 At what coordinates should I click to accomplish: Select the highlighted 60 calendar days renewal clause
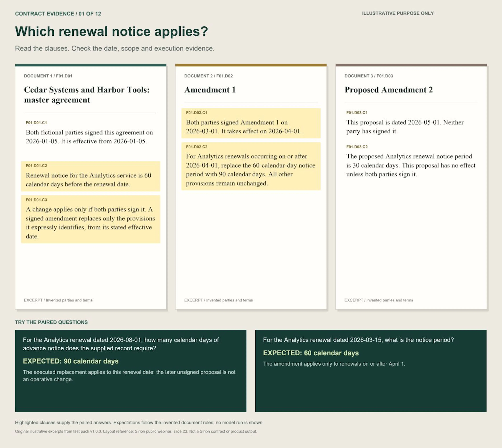[x=90, y=176]
